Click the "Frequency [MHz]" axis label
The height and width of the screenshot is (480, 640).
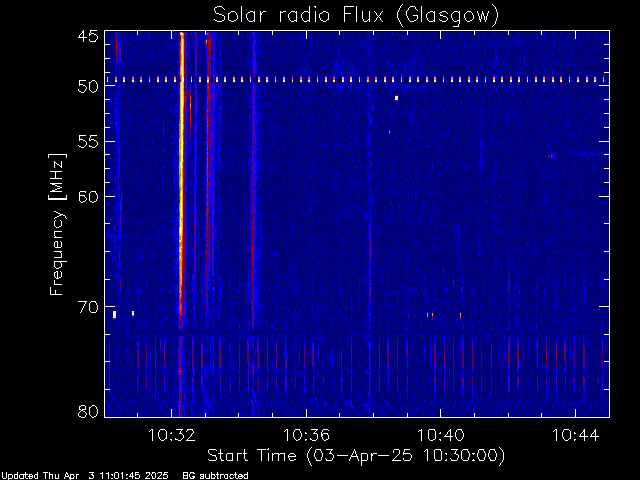(57, 224)
